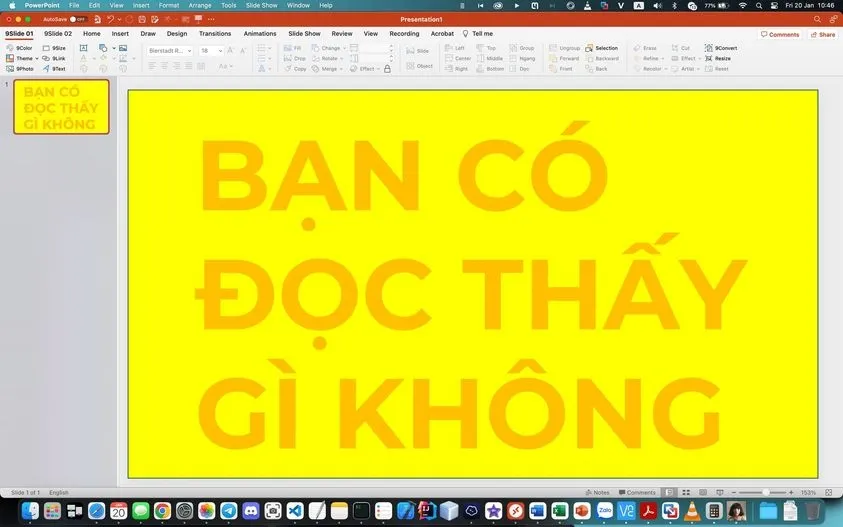
Task: Open the Transitions ribbon tab
Action: click(215, 34)
